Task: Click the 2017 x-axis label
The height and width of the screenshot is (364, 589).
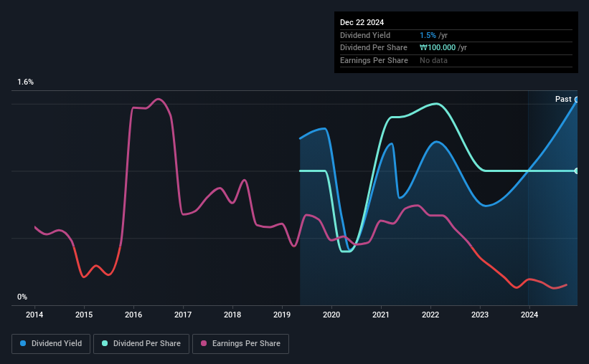Action: (183, 315)
